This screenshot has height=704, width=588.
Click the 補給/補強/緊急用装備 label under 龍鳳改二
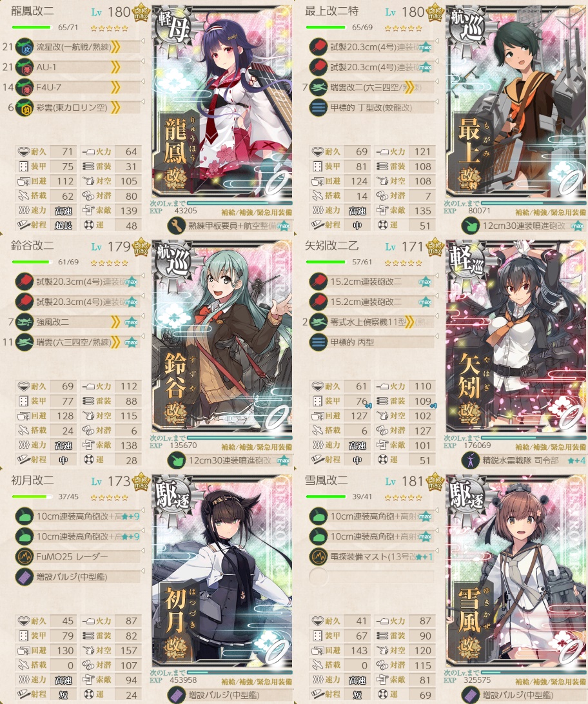(x=257, y=212)
